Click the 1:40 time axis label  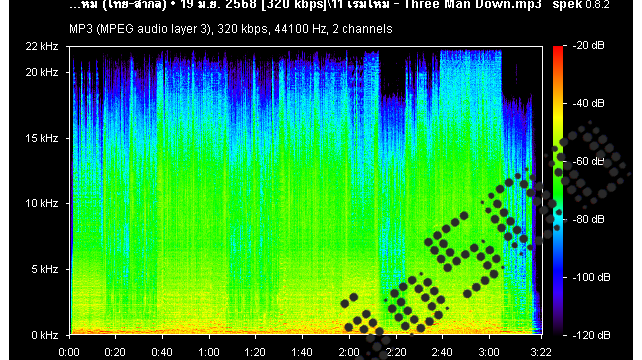pos(302,352)
